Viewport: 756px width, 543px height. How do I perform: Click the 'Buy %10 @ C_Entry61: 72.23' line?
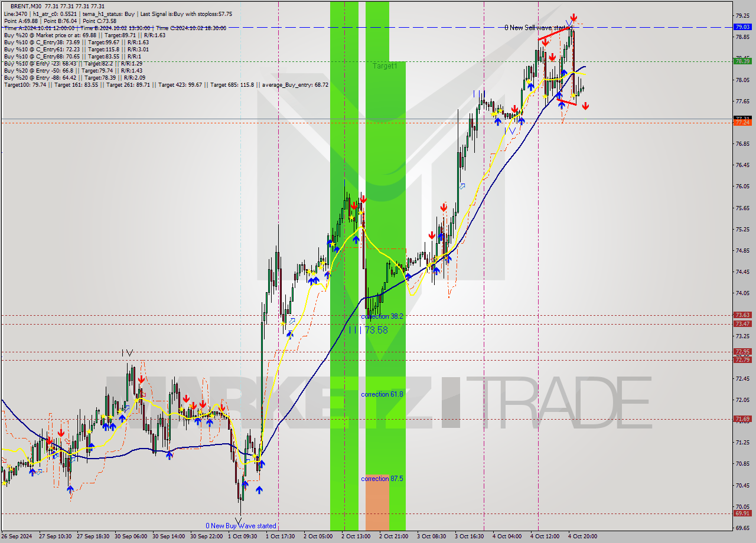coord(76,49)
